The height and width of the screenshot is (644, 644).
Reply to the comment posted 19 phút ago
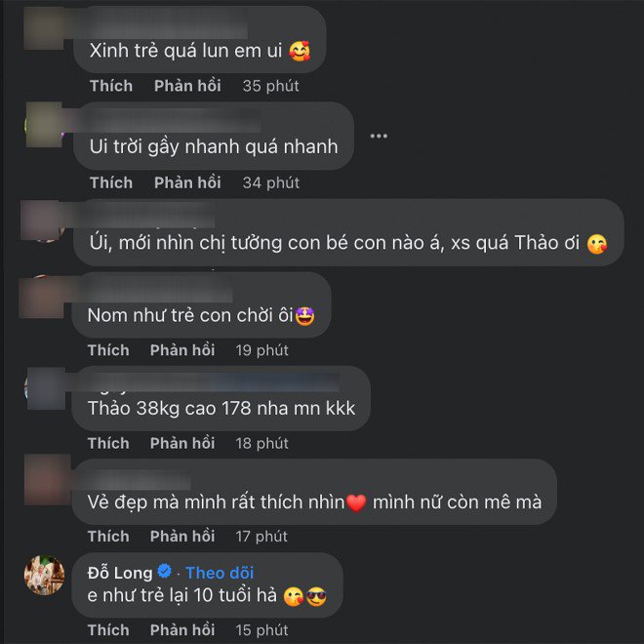(x=182, y=350)
